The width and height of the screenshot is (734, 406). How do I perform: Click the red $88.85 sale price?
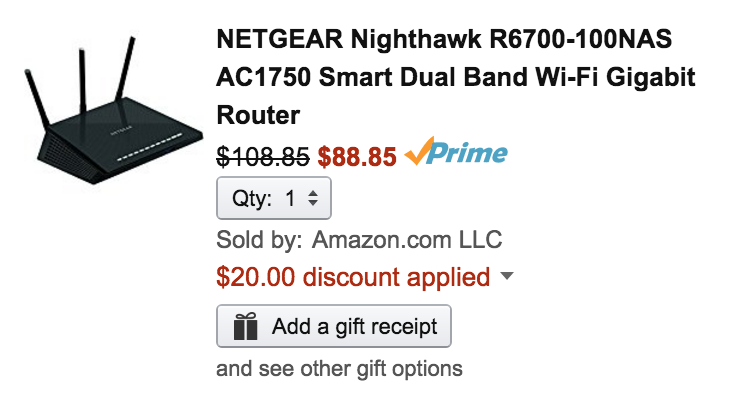pyautogui.click(x=357, y=156)
